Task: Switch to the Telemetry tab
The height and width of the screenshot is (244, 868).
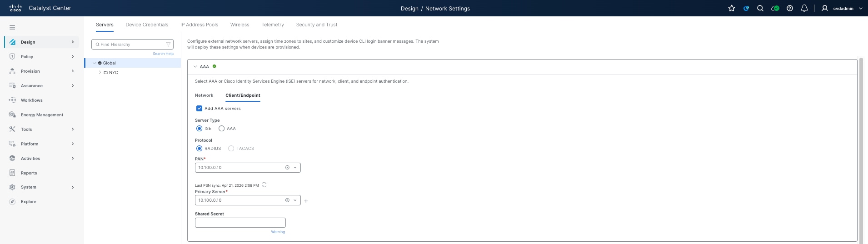Action: [273, 25]
